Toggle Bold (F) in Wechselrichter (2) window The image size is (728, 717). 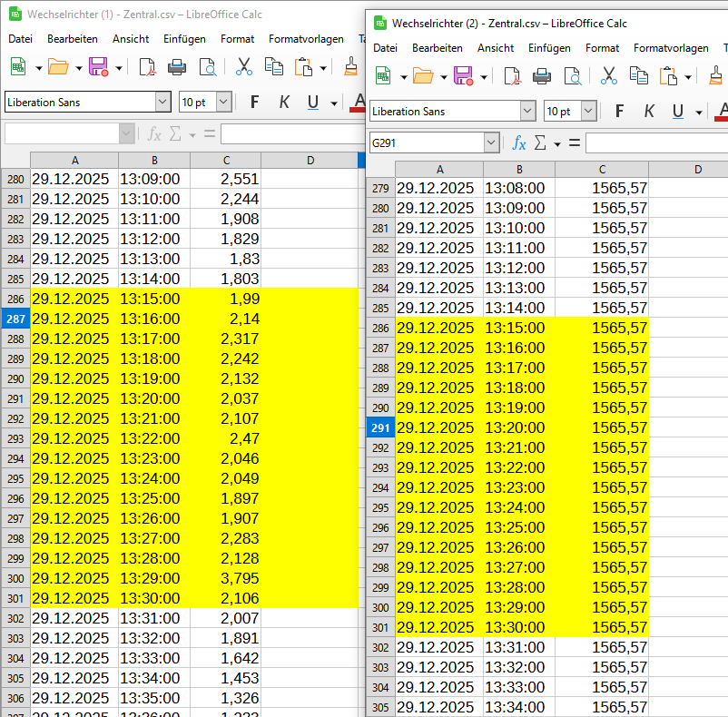tap(619, 112)
